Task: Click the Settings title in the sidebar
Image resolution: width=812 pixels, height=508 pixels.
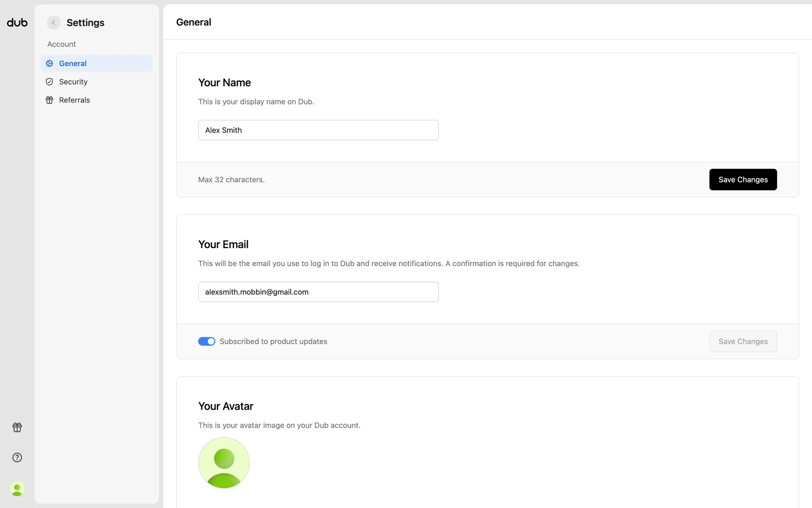Action: (x=85, y=22)
